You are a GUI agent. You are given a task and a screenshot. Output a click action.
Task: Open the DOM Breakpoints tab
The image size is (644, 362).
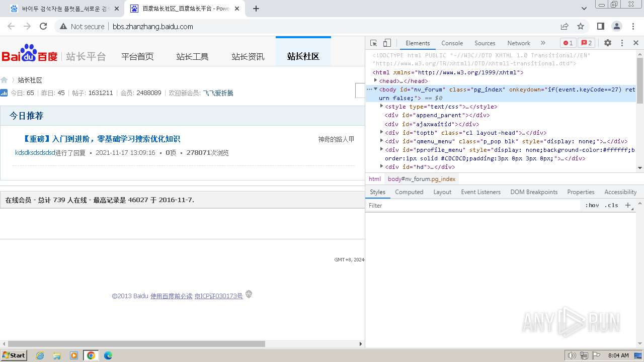click(534, 192)
